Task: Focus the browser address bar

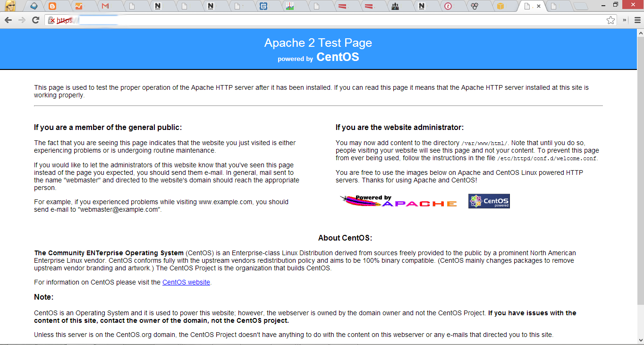Action: [x=330, y=20]
